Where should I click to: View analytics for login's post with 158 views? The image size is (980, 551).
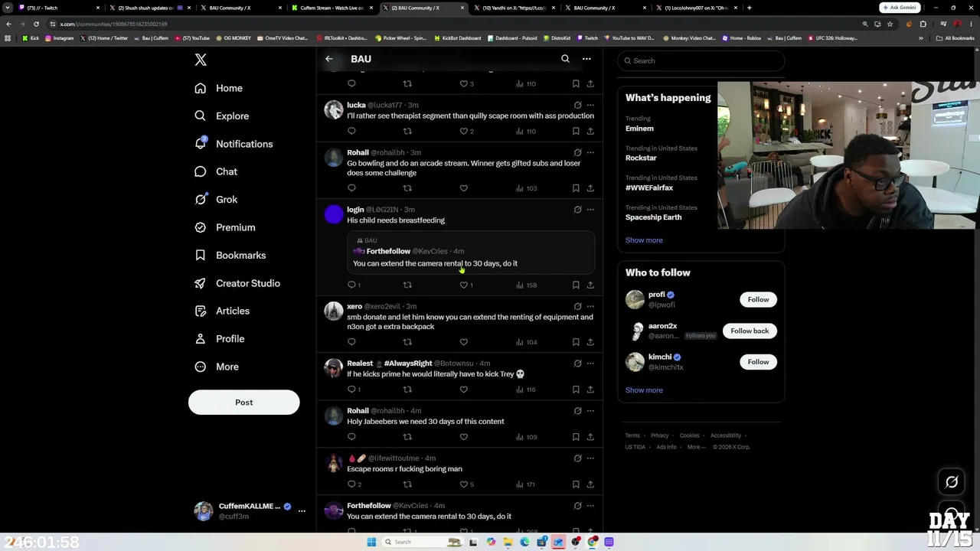click(526, 285)
